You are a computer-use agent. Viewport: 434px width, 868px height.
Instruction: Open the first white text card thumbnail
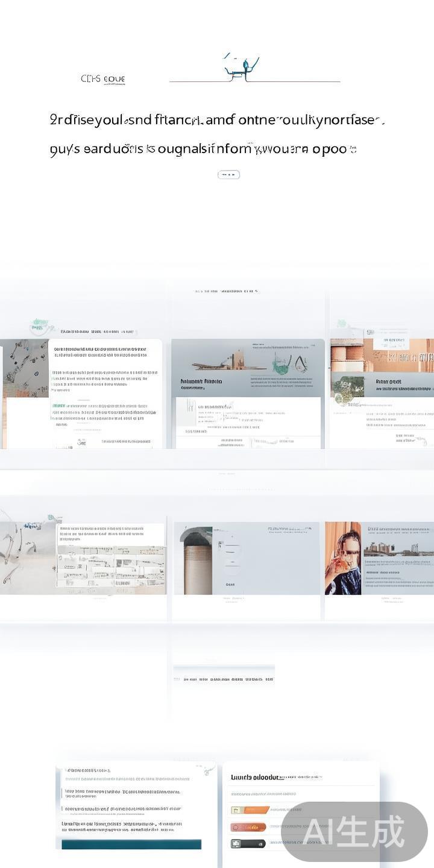pos(105,393)
